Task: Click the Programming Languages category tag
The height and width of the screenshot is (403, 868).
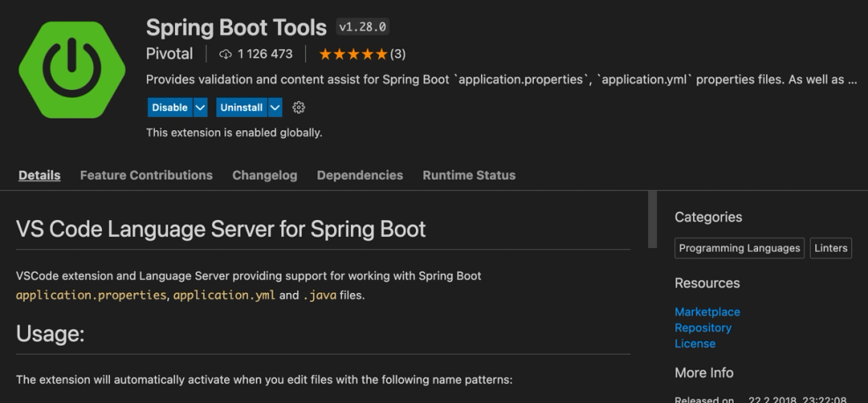Action: pos(739,248)
